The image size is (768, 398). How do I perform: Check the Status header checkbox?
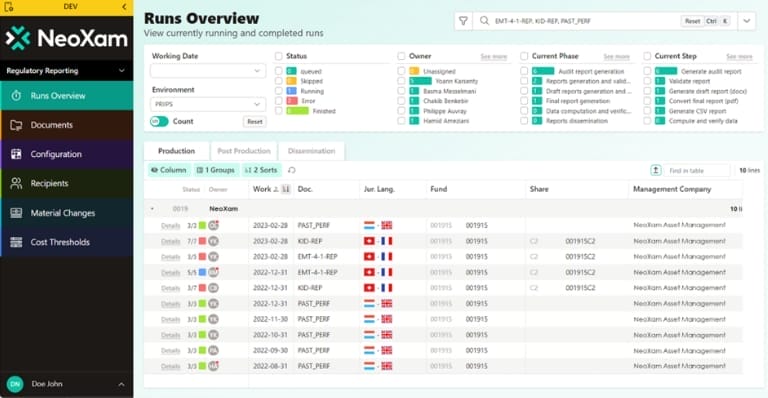(279, 56)
